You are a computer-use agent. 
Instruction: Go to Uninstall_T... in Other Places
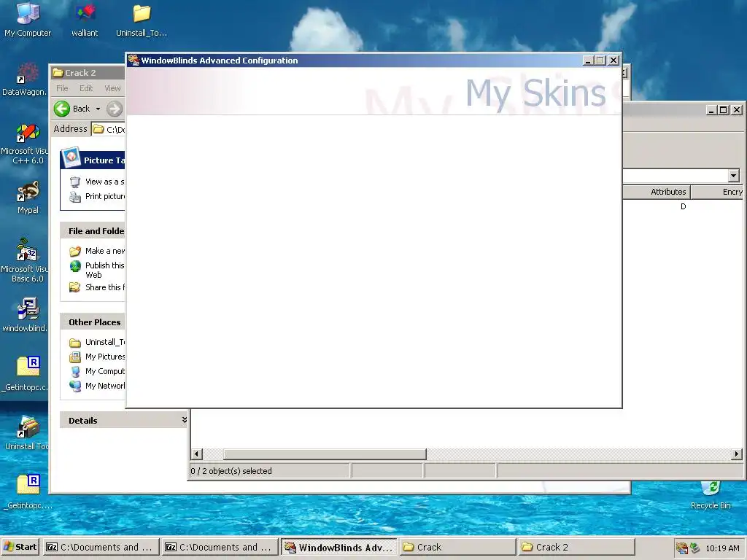tap(105, 342)
